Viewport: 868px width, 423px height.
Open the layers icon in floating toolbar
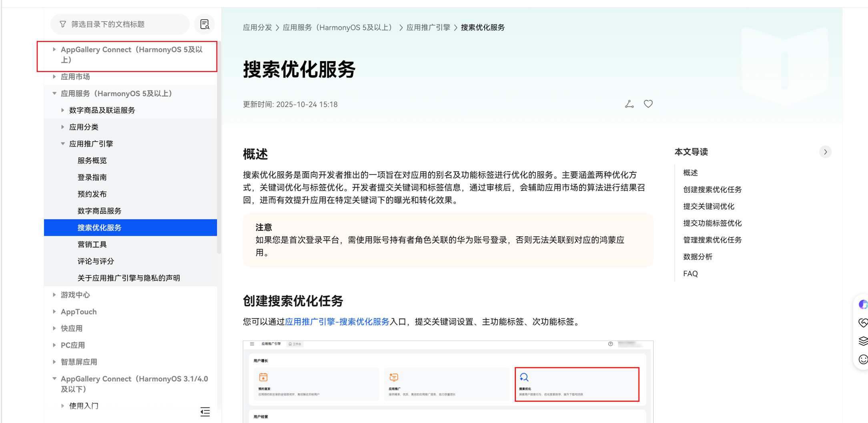(x=863, y=341)
